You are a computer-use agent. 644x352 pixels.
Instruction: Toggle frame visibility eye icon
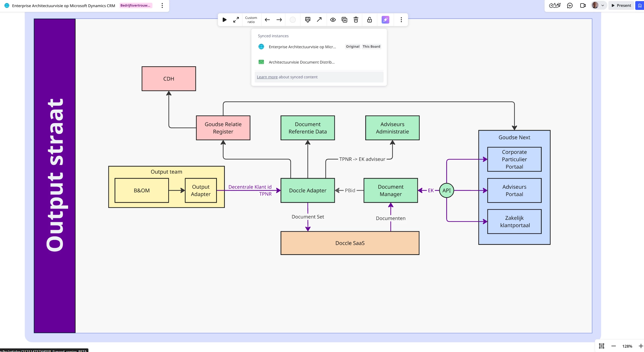[333, 20]
